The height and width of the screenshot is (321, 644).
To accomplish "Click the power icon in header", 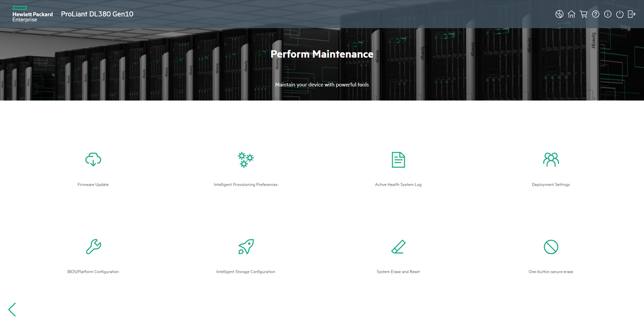I will point(620,14).
